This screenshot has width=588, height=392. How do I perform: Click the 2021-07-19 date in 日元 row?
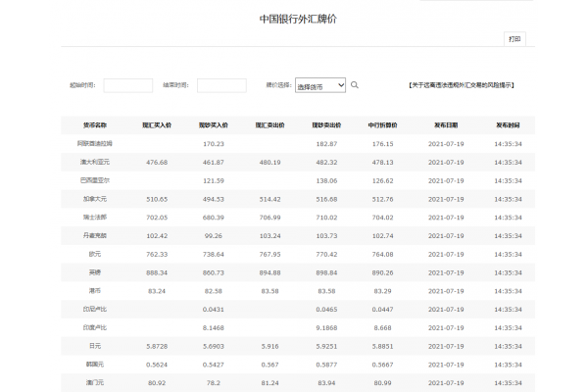[x=446, y=346]
